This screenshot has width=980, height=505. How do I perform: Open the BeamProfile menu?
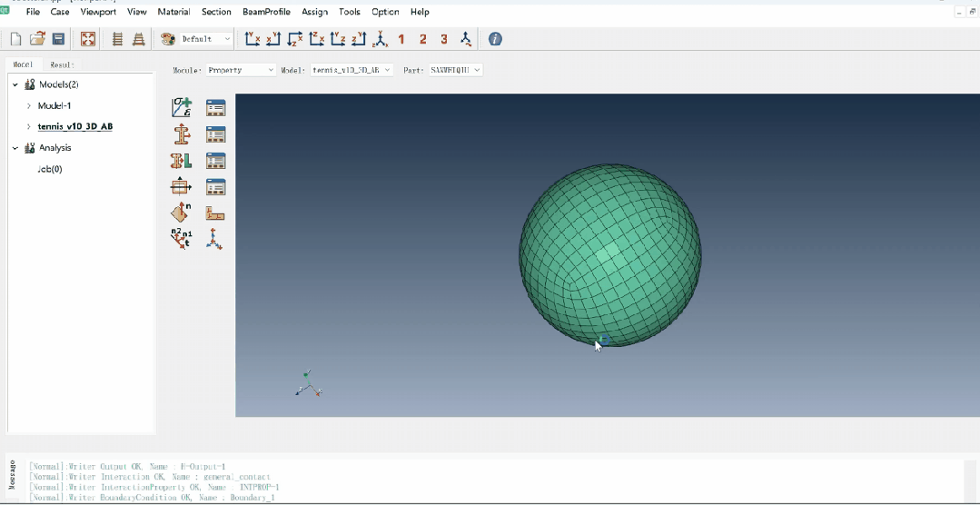coord(266,12)
